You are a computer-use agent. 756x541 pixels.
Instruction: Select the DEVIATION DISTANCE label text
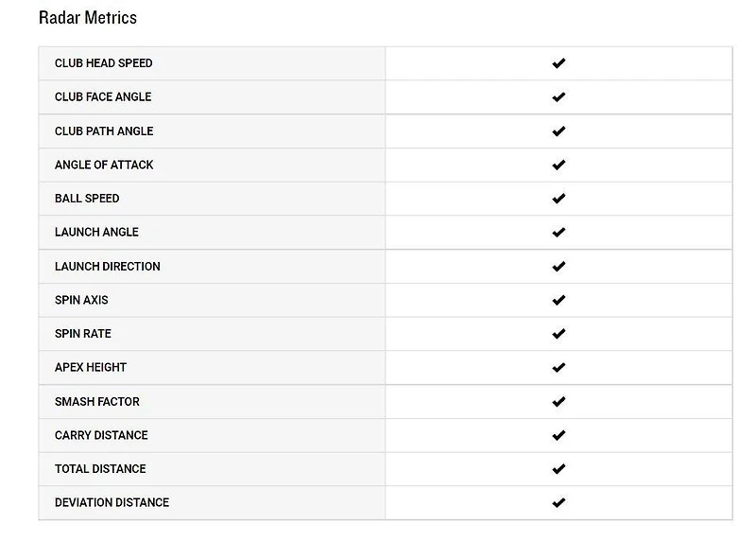pos(112,503)
